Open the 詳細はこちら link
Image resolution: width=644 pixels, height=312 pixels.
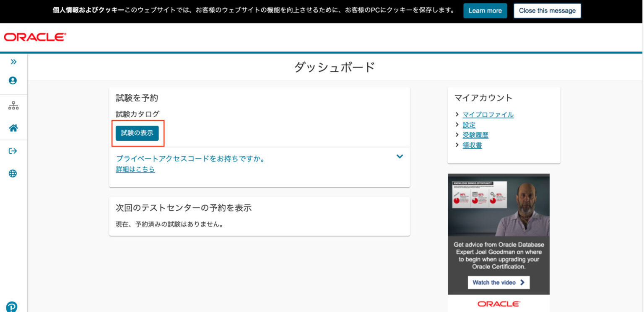click(135, 169)
